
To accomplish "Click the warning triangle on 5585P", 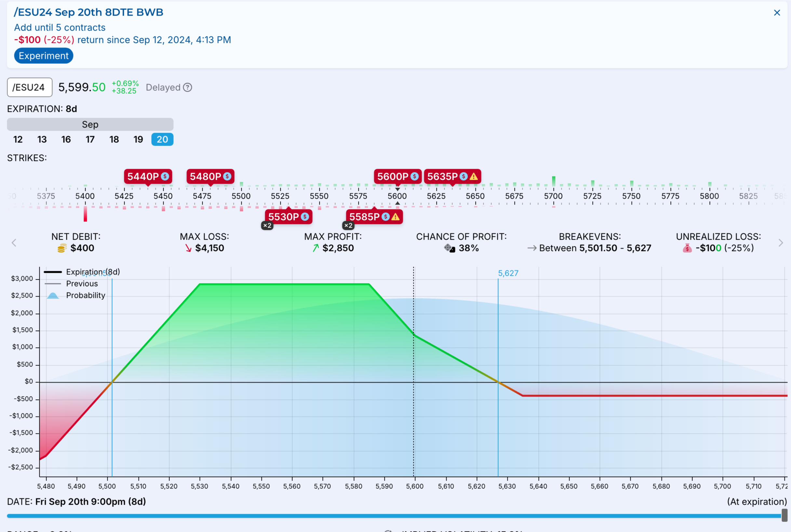I will click(395, 217).
